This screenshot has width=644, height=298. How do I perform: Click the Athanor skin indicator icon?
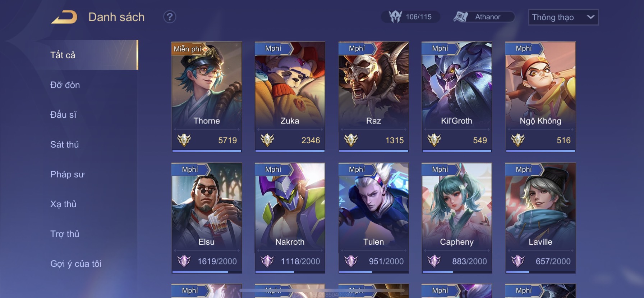[x=461, y=17]
